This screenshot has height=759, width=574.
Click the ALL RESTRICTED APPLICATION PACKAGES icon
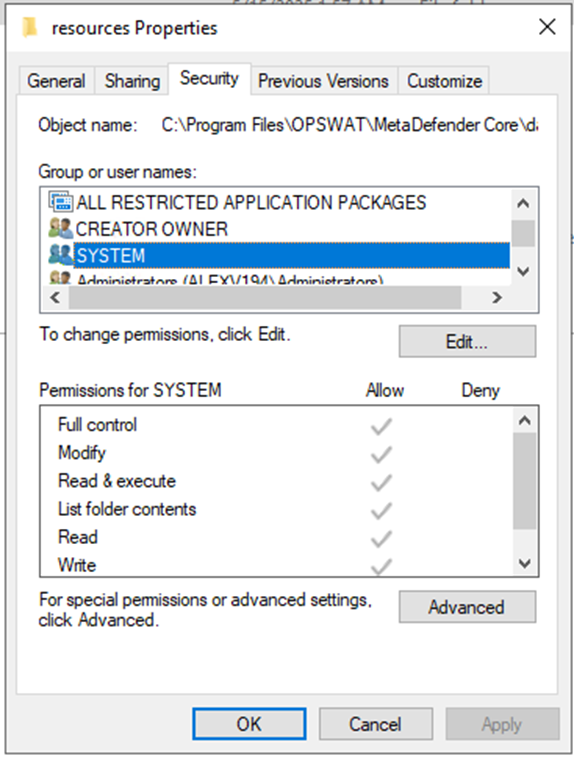coord(60,202)
